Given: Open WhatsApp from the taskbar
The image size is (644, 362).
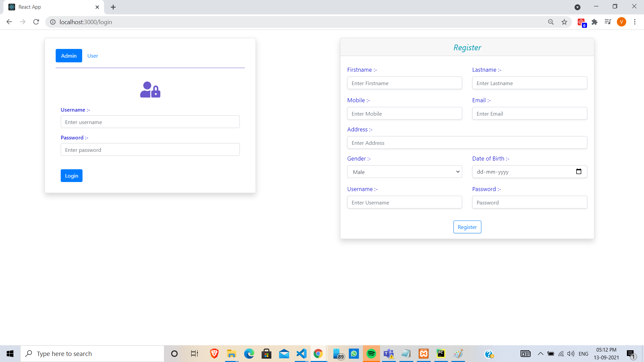Looking at the screenshot, I should 354,354.
